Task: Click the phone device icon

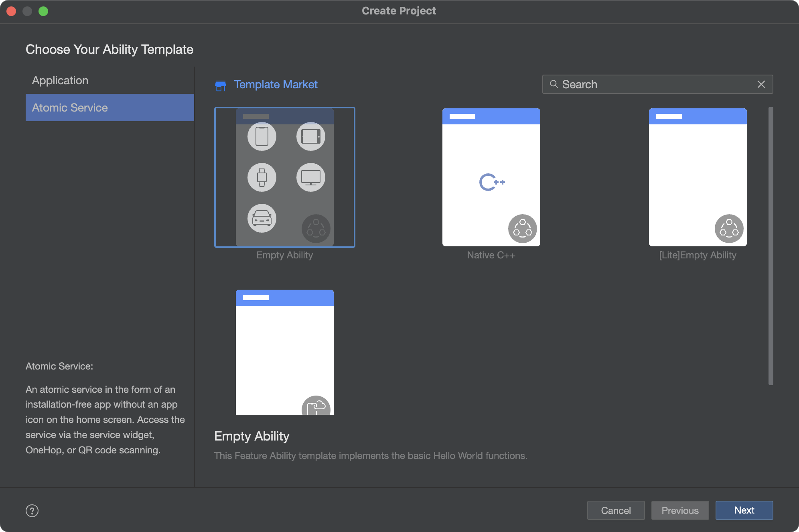Action: coord(262,137)
